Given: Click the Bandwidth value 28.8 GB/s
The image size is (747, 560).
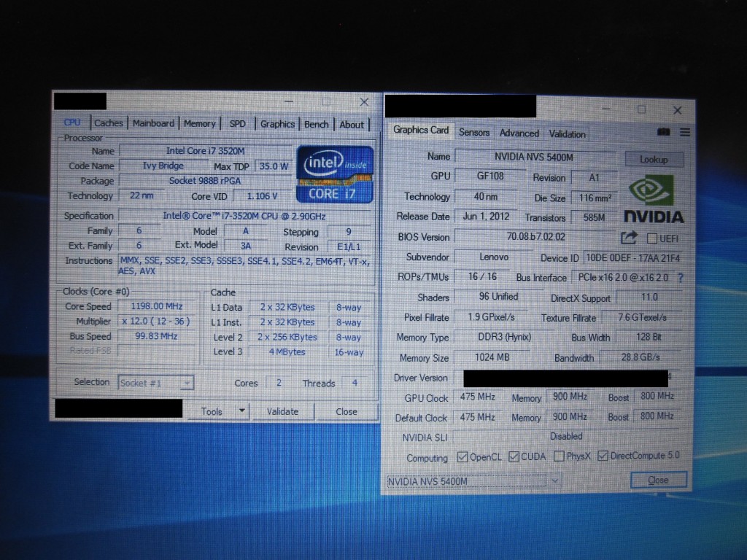Looking at the screenshot, I should 640,357.
